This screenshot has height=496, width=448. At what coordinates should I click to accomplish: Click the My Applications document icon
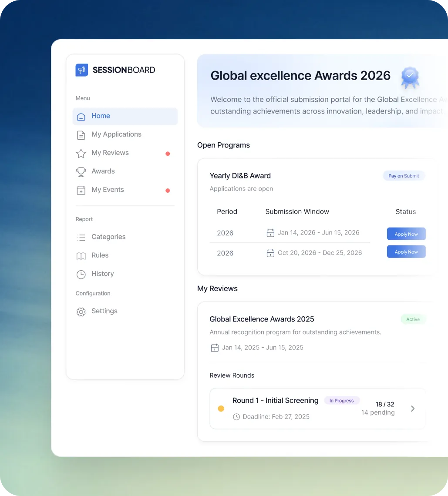tap(81, 135)
